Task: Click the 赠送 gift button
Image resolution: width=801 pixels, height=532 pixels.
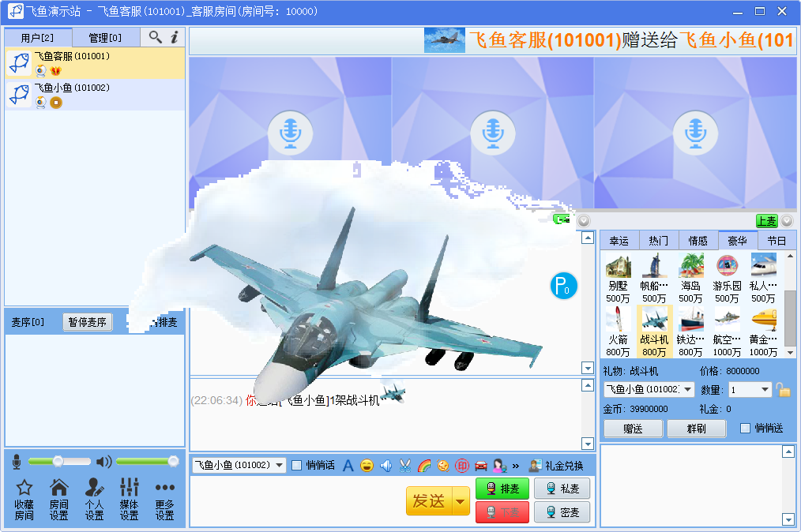Action: pos(633,429)
